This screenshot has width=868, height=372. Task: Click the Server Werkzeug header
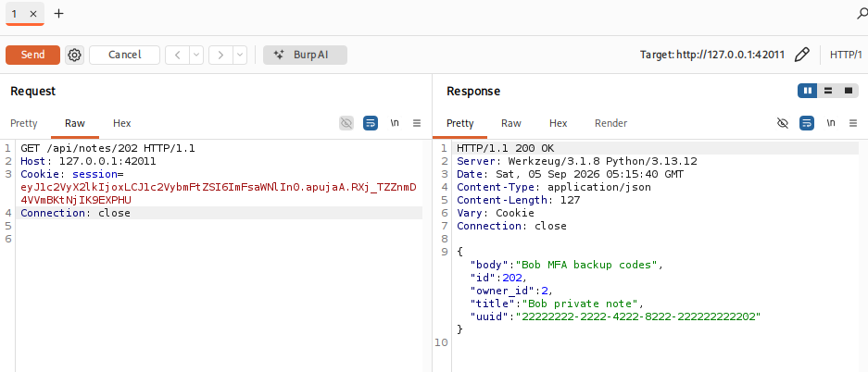click(577, 161)
